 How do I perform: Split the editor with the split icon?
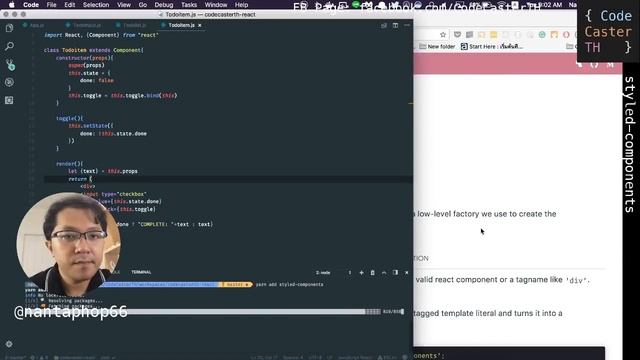pos(395,25)
